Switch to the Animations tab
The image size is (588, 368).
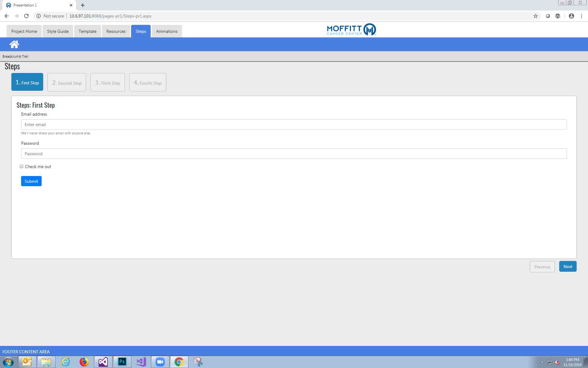(167, 31)
